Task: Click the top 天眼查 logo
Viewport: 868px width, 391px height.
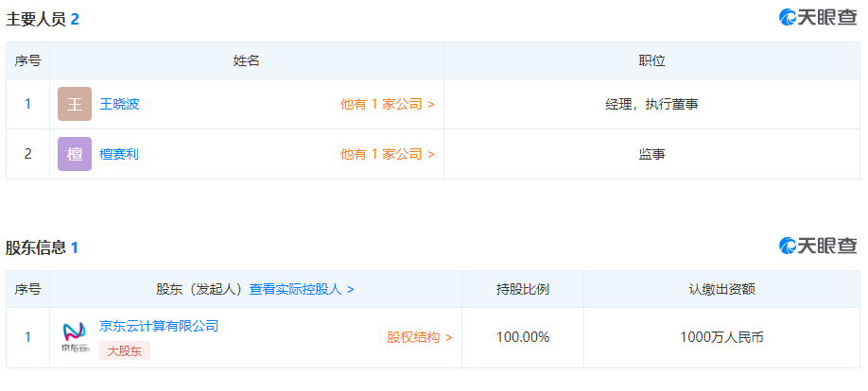Action: click(x=818, y=17)
